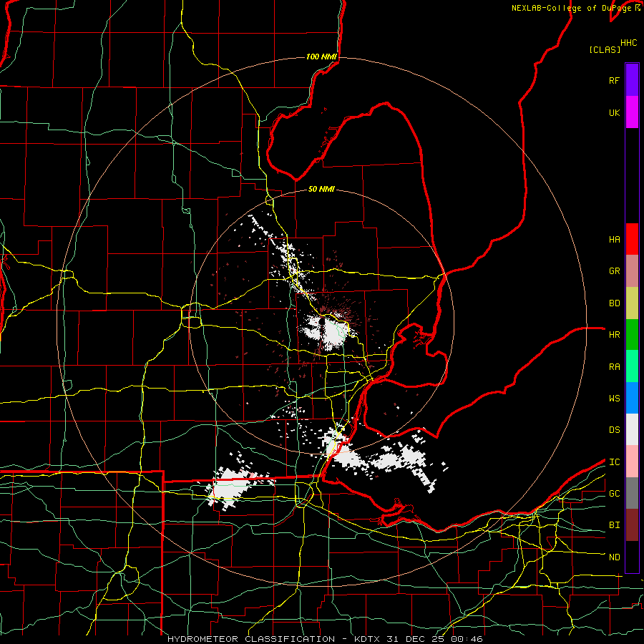Click the RF purple legend swatch
644x644 pixels.
click(632, 80)
